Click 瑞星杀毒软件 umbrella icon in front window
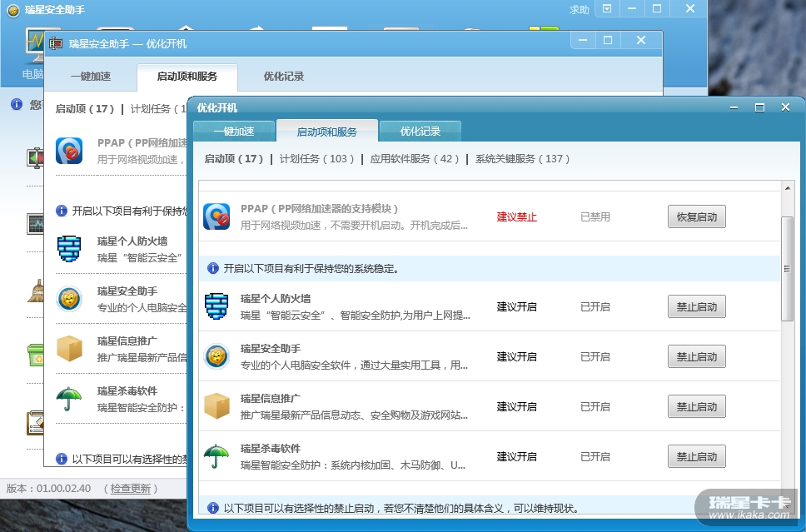 (x=216, y=456)
